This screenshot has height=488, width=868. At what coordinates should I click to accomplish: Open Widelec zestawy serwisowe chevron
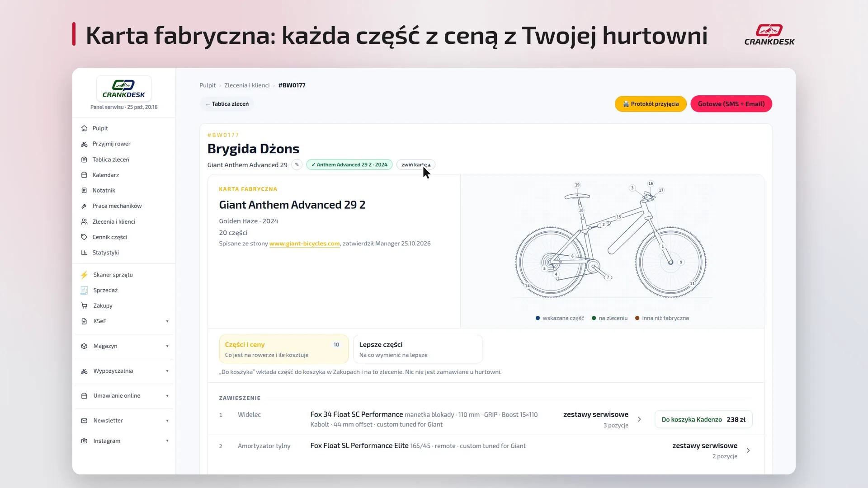[x=639, y=419]
